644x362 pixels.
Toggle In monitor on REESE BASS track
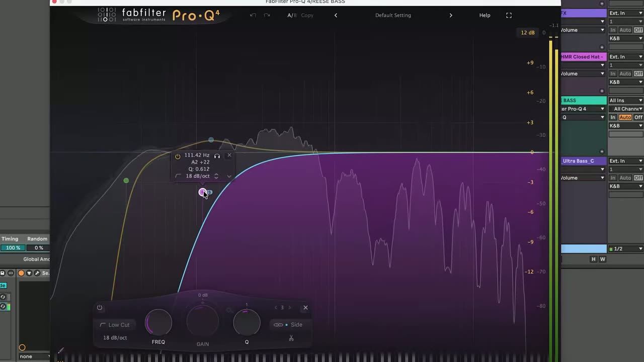point(613,117)
